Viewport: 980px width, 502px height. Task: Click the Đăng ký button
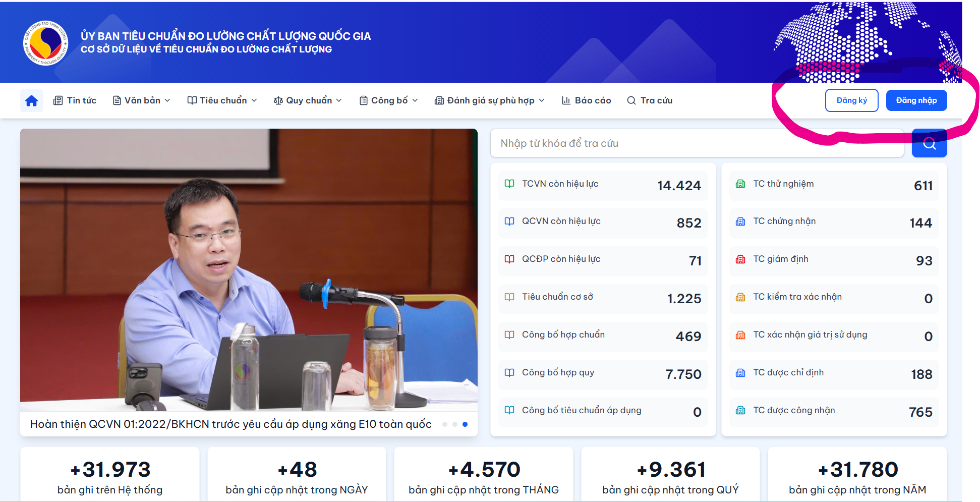pos(851,100)
